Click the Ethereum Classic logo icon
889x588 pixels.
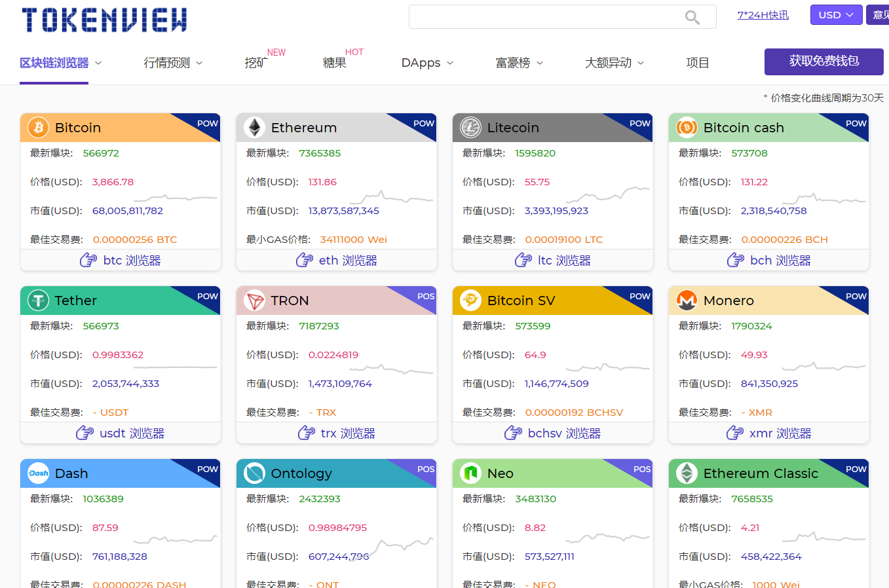pos(687,473)
